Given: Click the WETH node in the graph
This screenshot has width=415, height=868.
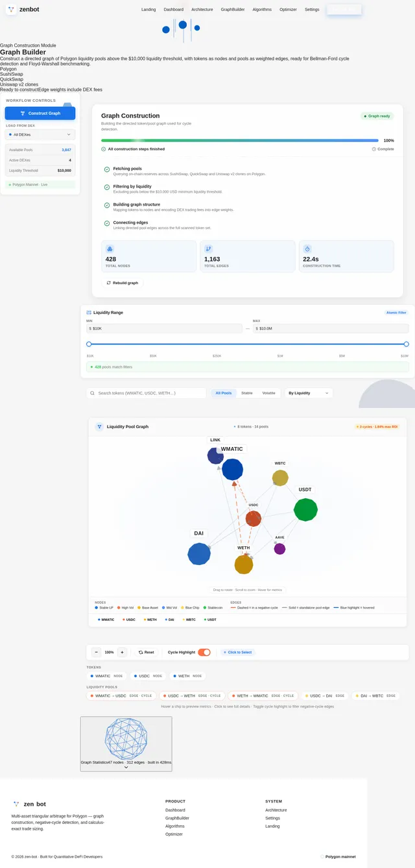Looking at the screenshot, I should [x=243, y=564].
